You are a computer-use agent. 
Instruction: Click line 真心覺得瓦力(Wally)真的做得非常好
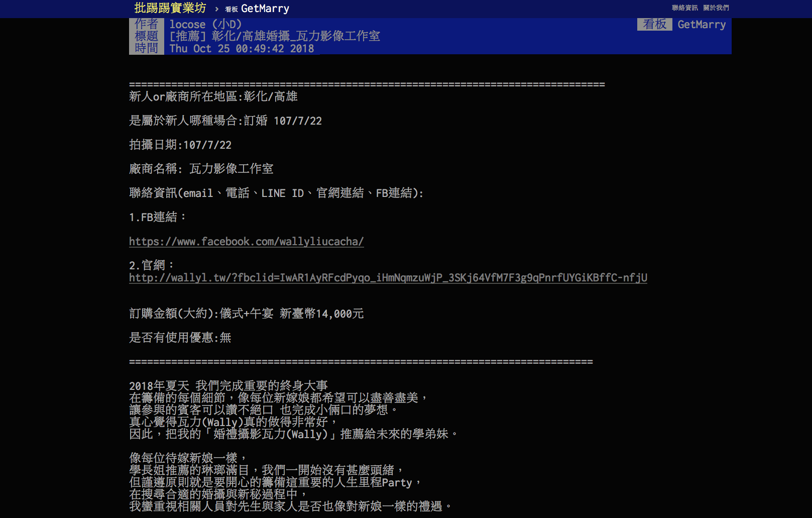[234, 422]
